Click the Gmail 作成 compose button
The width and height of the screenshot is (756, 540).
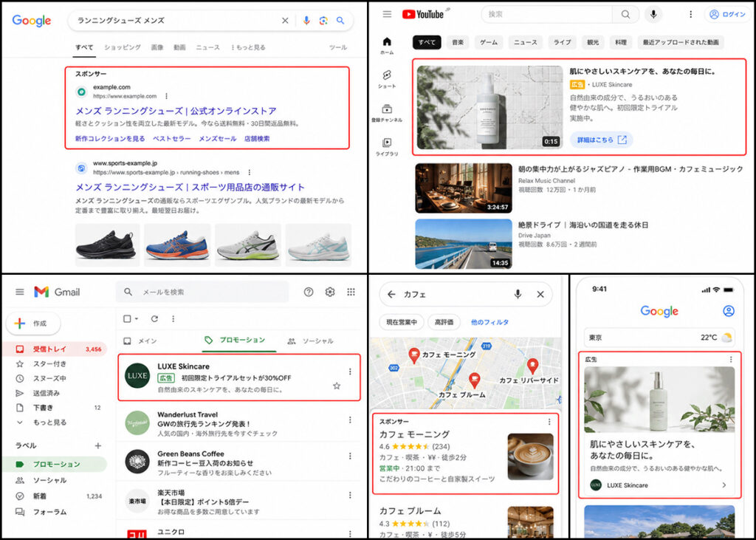(33, 324)
